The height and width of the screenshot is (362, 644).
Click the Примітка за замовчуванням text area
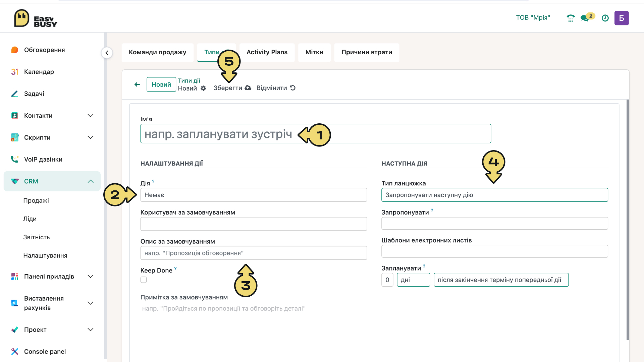[x=254, y=309]
